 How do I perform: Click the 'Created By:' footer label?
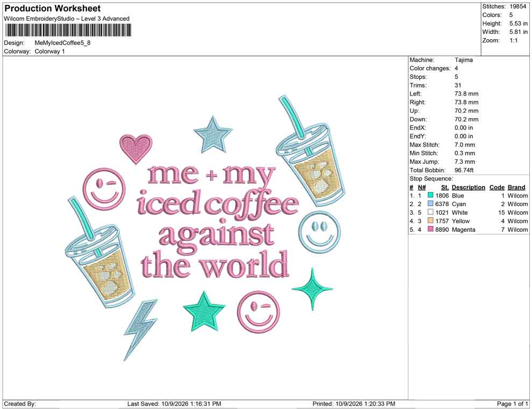click(x=20, y=404)
